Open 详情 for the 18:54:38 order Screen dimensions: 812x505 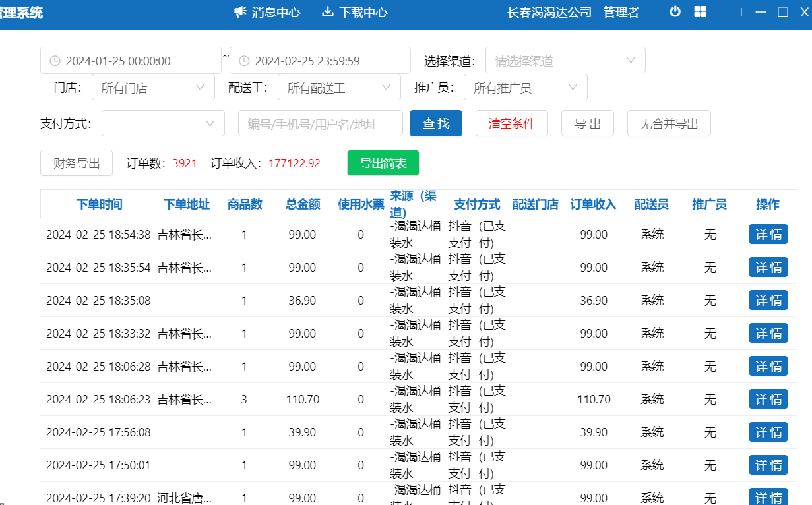click(768, 235)
